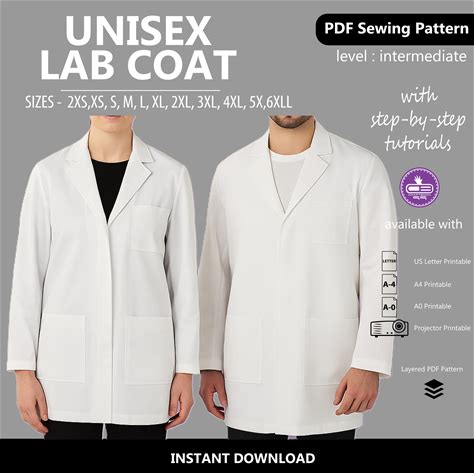
Task: Click the projector icon
Action: point(389,328)
